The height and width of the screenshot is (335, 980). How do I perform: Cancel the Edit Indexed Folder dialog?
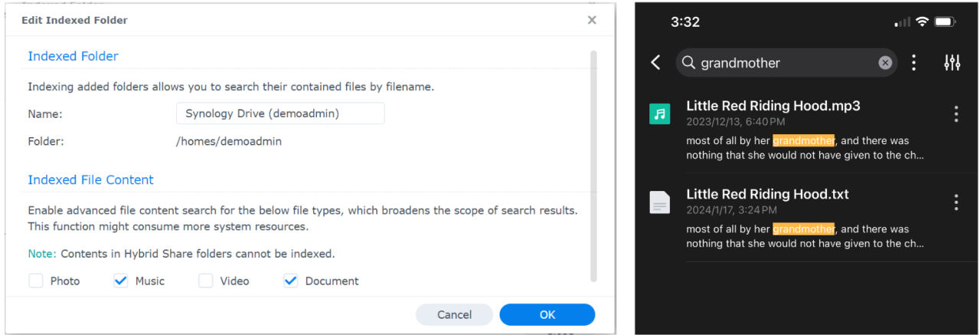click(454, 315)
